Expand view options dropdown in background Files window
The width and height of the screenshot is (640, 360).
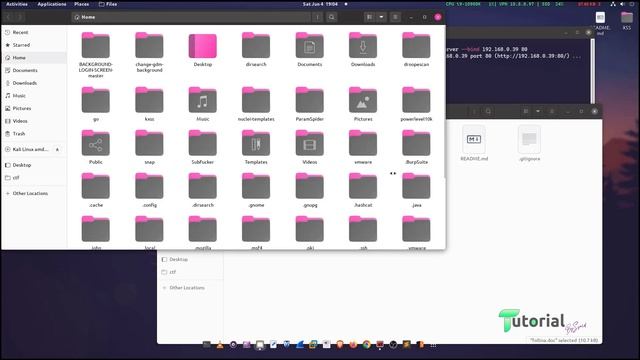pos(538,111)
